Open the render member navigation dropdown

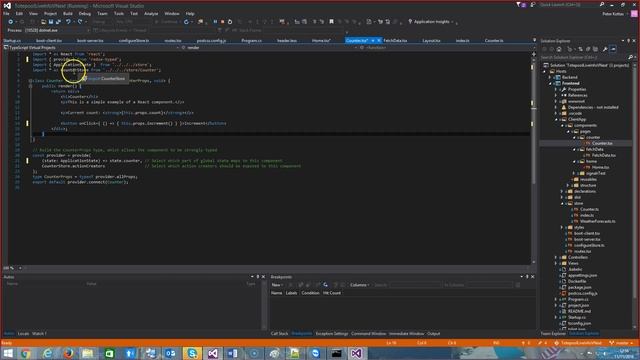[269, 48]
